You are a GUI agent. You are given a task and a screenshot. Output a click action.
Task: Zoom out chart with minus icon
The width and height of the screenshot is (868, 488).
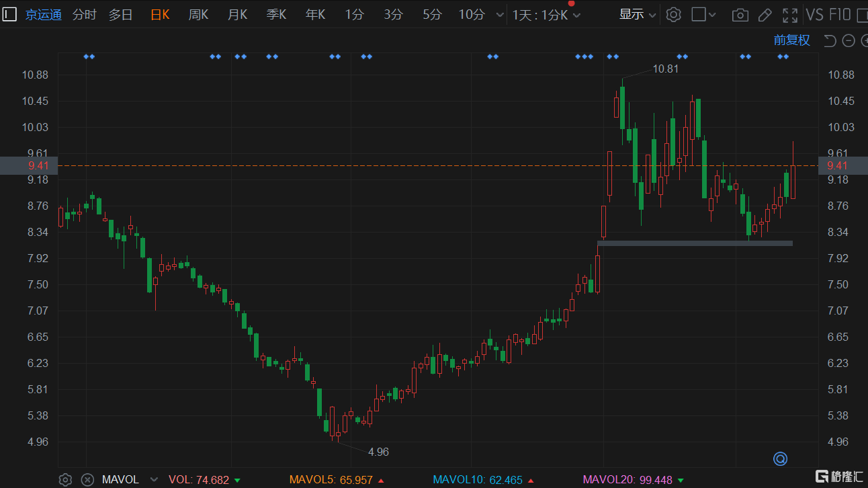point(849,41)
